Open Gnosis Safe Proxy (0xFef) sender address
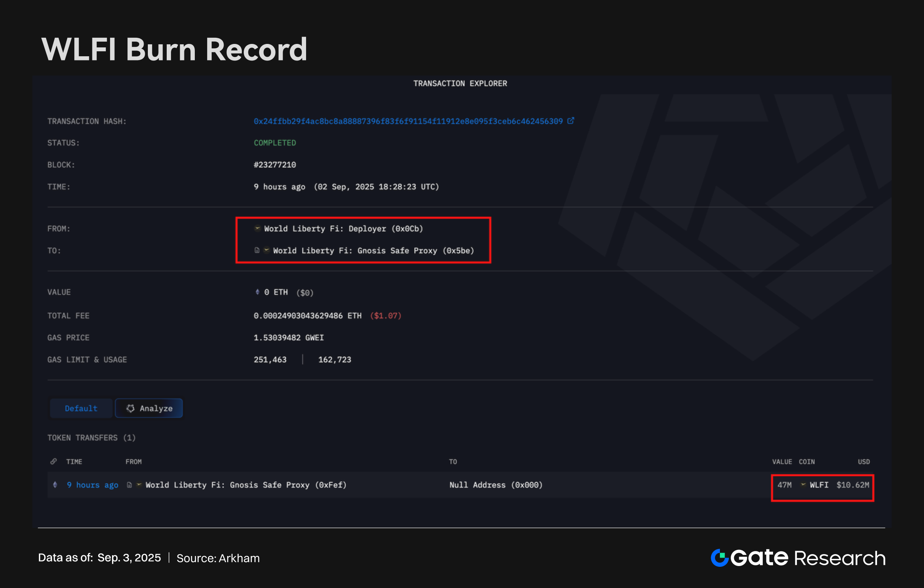 pyautogui.click(x=246, y=485)
